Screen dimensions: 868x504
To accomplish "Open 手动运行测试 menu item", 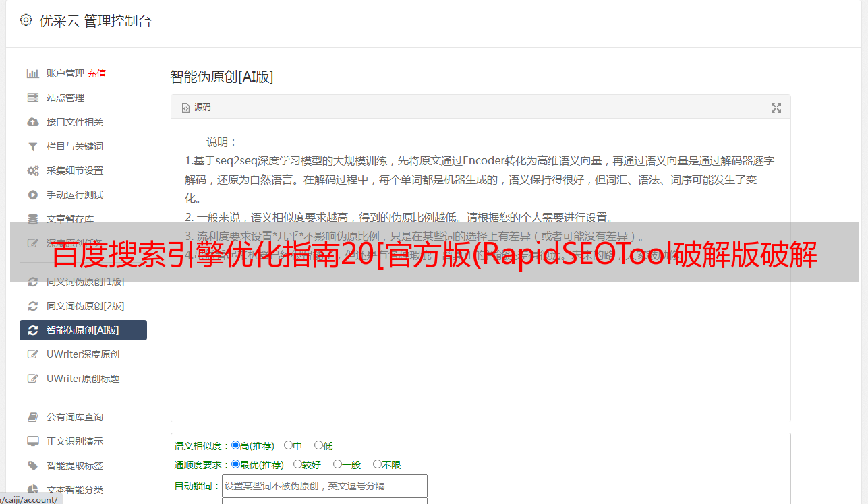I will point(75,195).
